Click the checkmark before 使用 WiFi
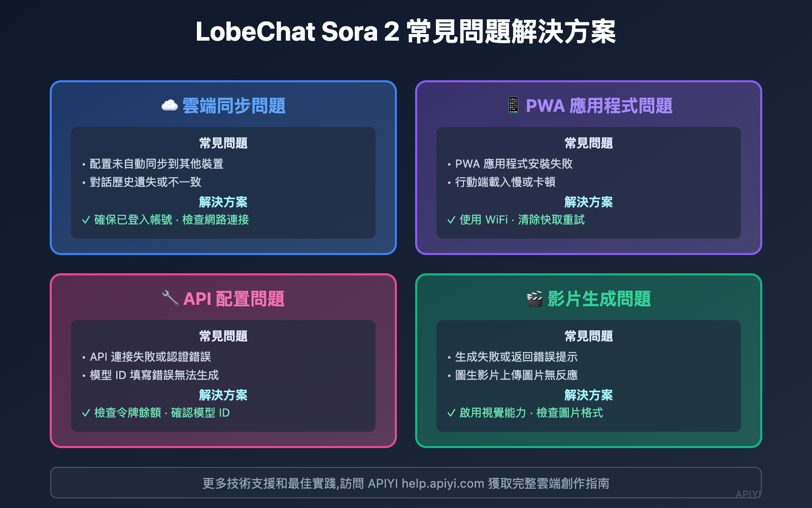The width and height of the screenshot is (812, 508). pos(451,220)
